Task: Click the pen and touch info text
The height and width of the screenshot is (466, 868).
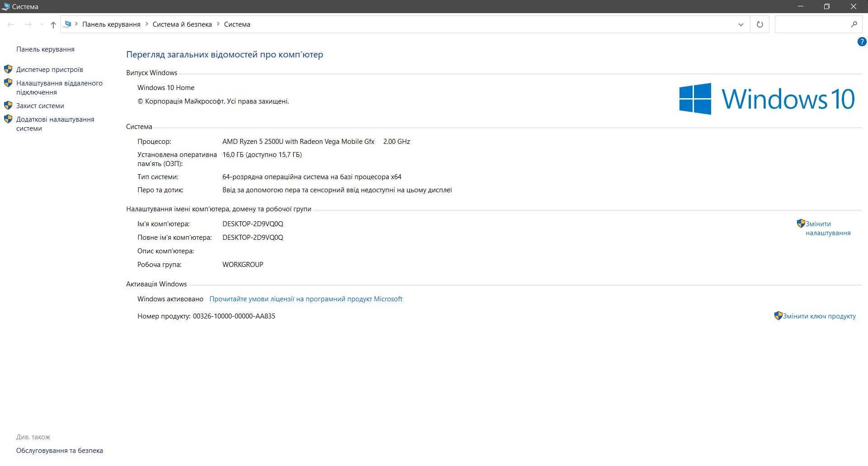Action: pos(337,190)
